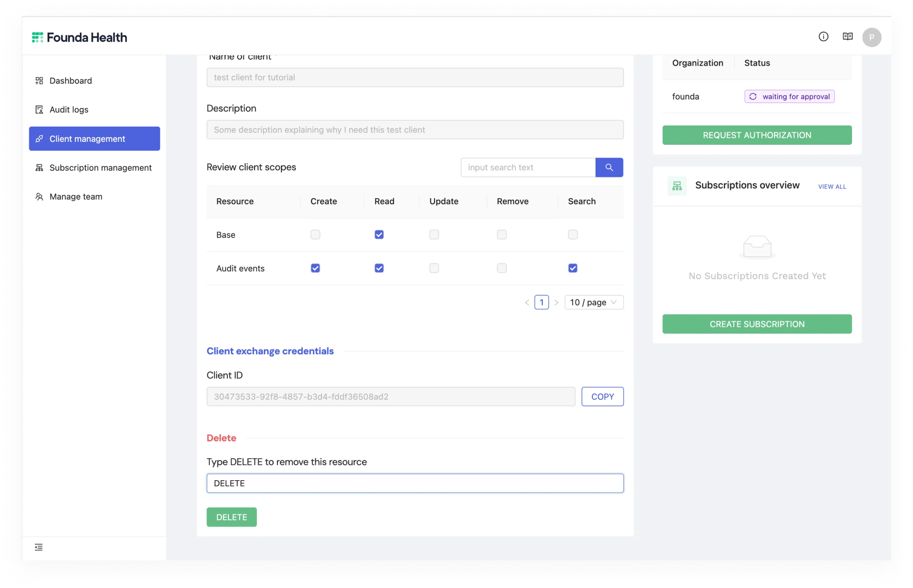The height and width of the screenshot is (588, 913).
Task: Open Manage team in sidebar
Action: [94, 197]
